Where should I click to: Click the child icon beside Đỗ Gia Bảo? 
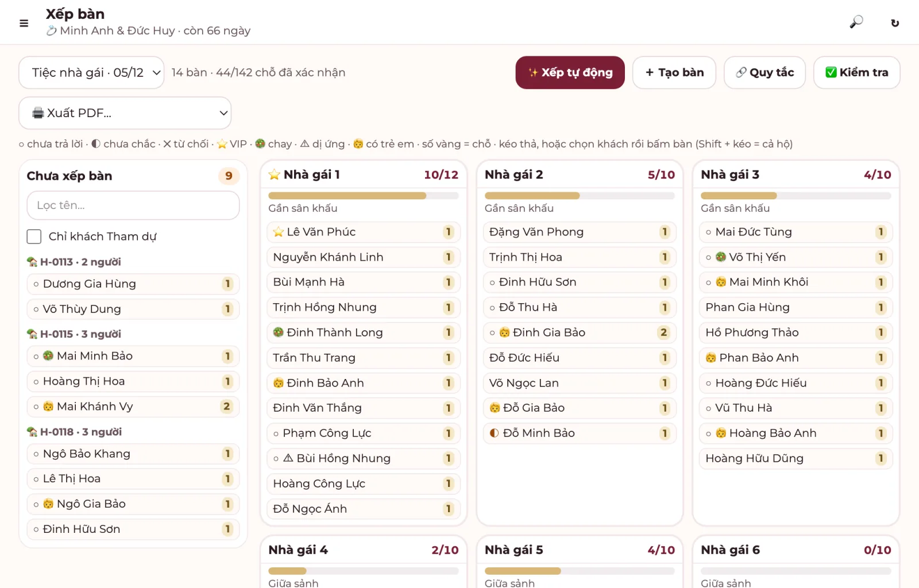495,408
